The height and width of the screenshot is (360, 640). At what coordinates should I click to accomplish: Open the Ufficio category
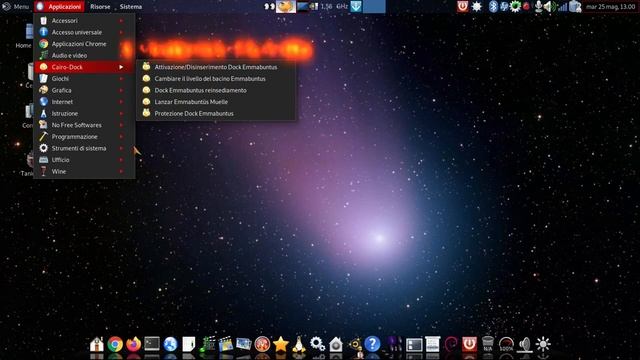tap(84, 160)
